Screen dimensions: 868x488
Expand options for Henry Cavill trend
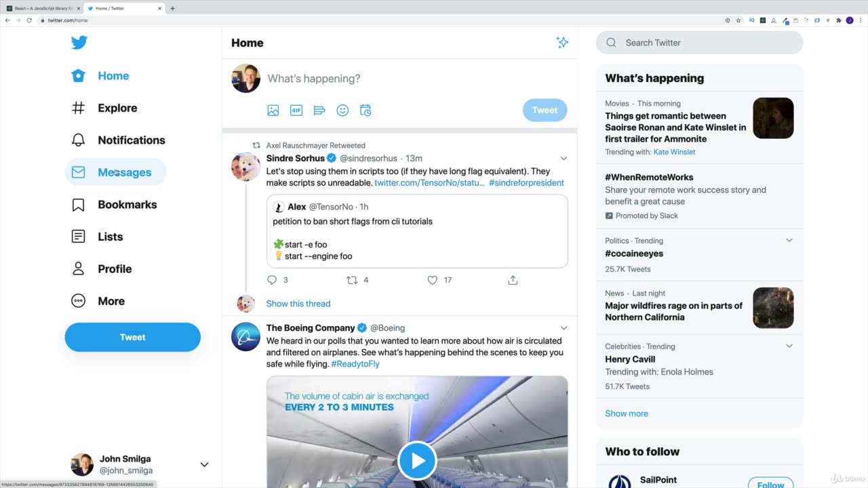pos(789,346)
